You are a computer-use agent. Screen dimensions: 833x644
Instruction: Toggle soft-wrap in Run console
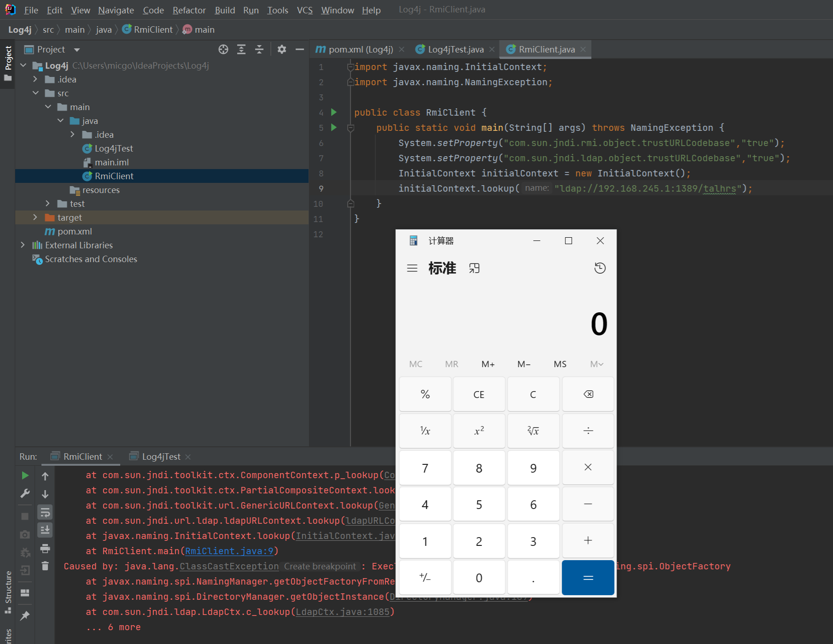(x=45, y=512)
